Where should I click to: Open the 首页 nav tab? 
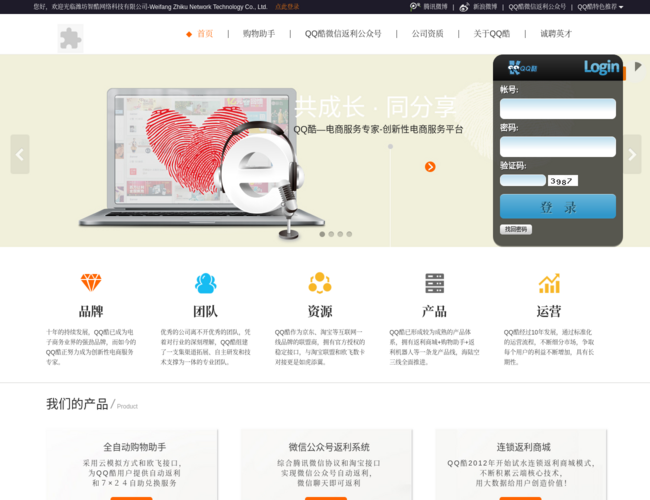click(205, 34)
